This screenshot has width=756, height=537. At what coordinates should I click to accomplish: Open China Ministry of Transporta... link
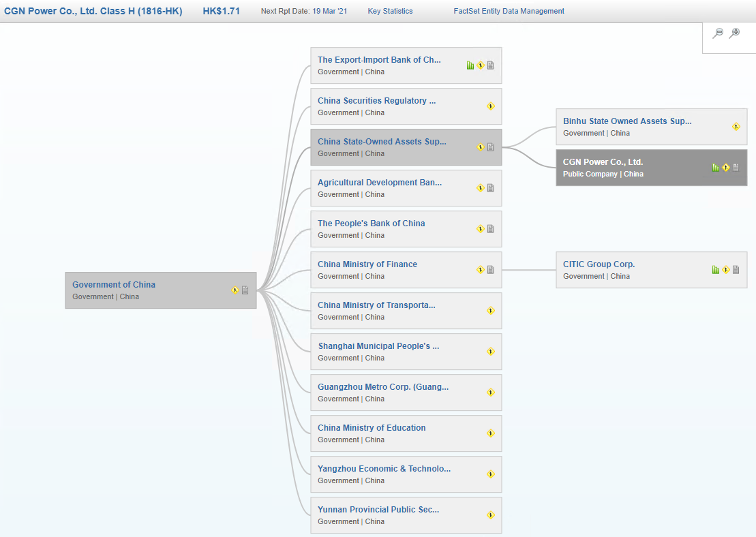[376, 305]
